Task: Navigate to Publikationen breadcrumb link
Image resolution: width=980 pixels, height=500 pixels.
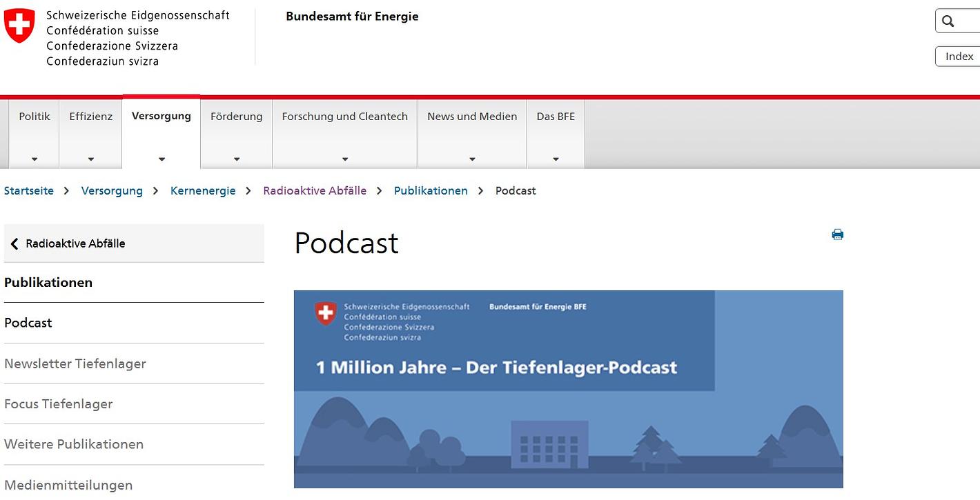Action: click(x=431, y=191)
